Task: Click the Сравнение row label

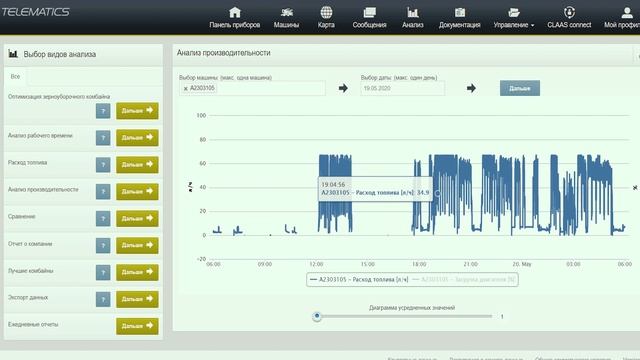Action: [x=22, y=216]
